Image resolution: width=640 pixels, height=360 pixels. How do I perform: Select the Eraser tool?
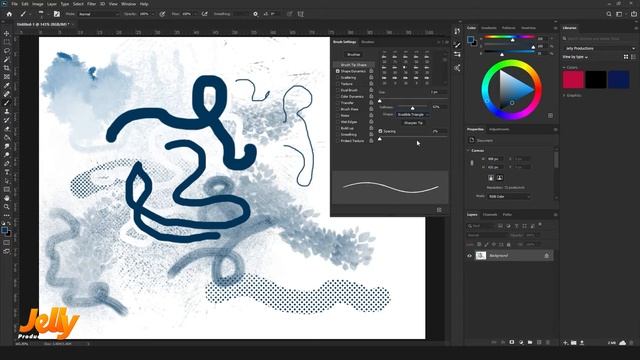click(7, 129)
